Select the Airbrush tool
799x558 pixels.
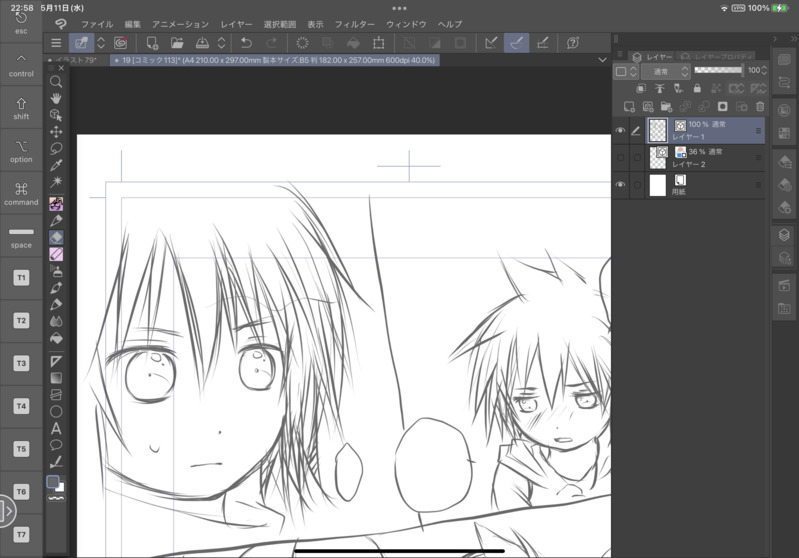(x=56, y=271)
